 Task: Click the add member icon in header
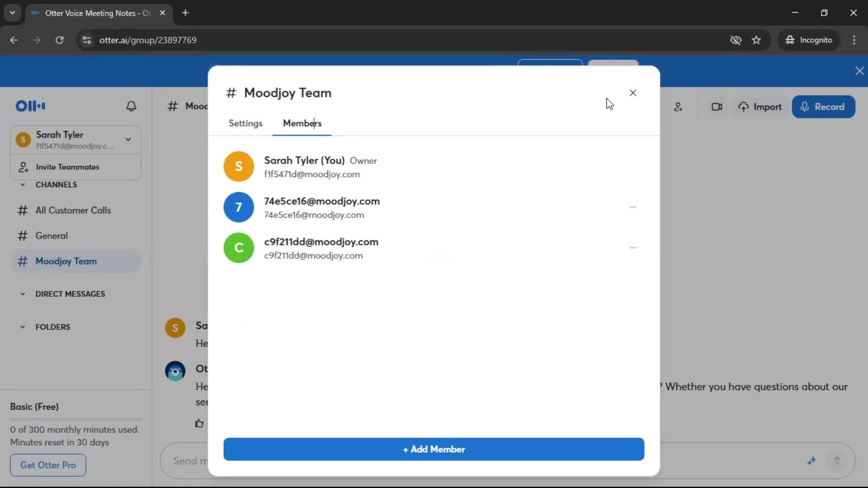pos(678,107)
